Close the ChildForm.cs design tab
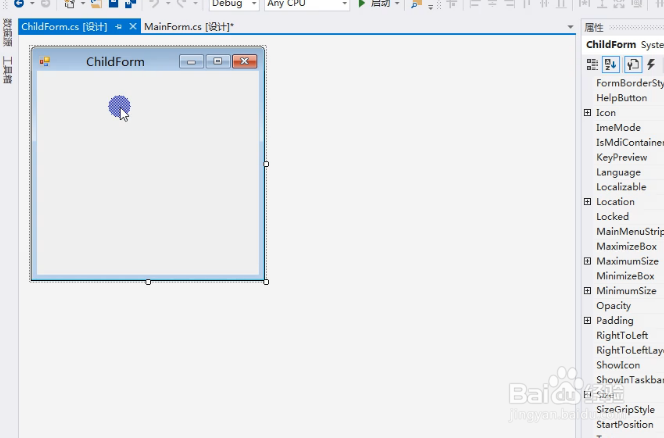This screenshot has width=664, height=438. coord(133,26)
